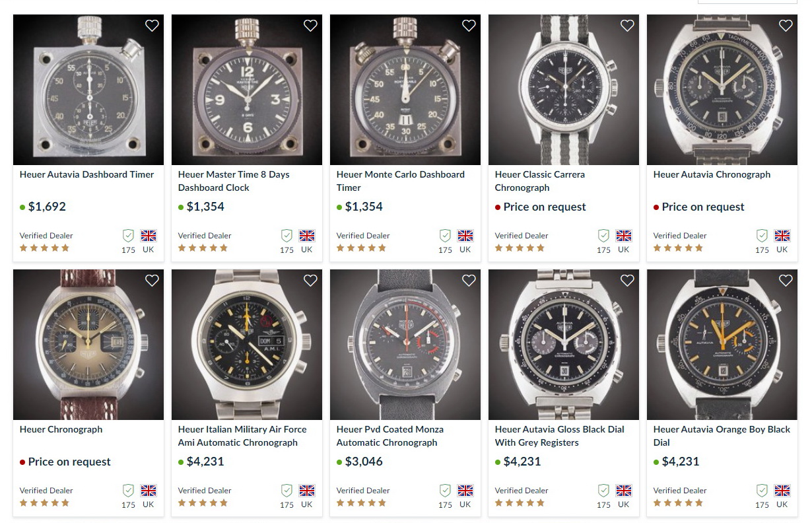Select Heuer Autavia Gloss Black Dial watch photo
Screen dimensions: 812x523
click(563, 345)
